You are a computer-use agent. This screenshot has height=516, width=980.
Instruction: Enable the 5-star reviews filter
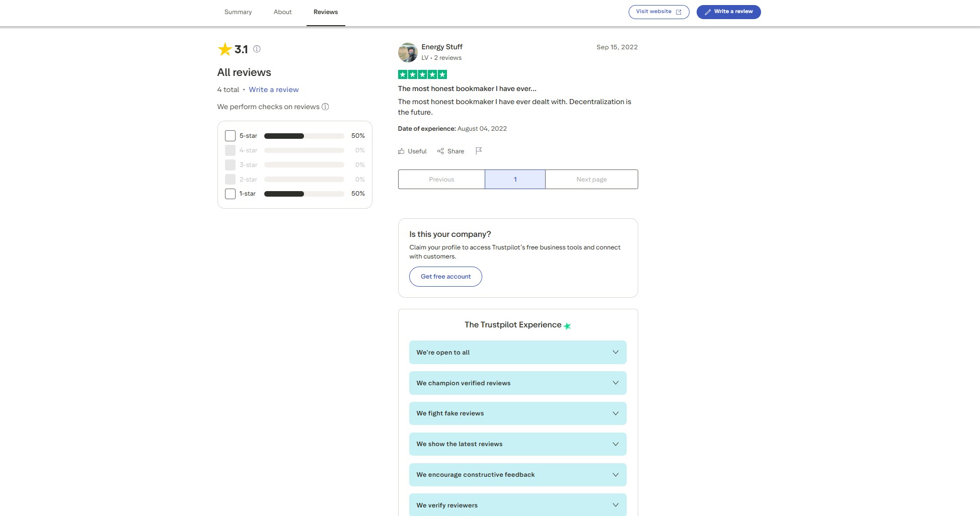pyautogui.click(x=230, y=135)
